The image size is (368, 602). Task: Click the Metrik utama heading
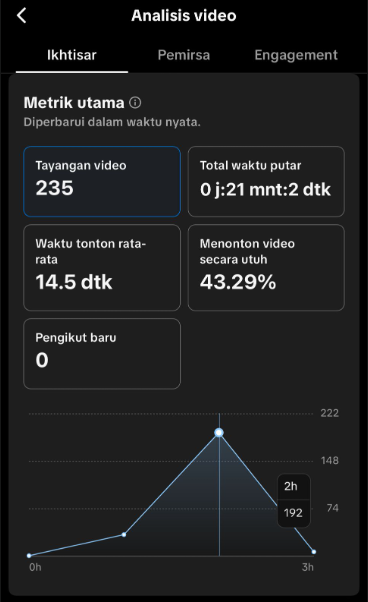pos(74,103)
